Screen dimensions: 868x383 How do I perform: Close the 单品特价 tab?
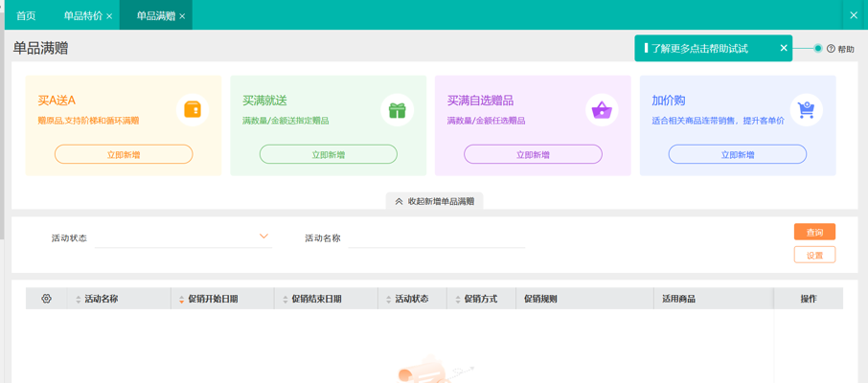[109, 16]
